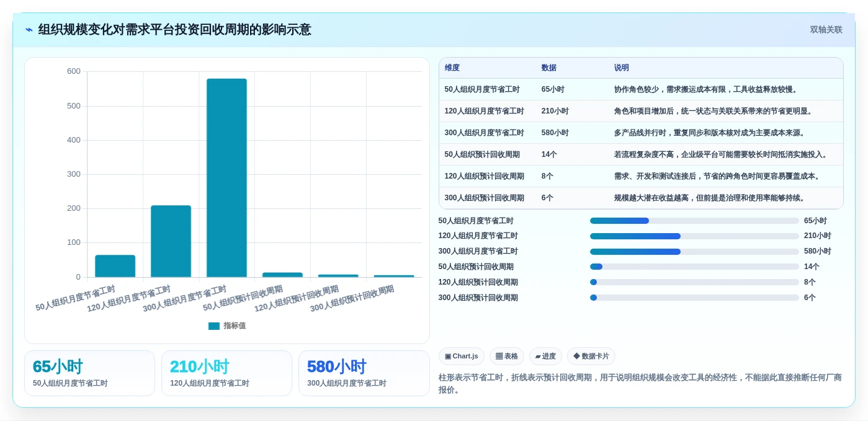Click the 数据 column header

pos(549,68)
